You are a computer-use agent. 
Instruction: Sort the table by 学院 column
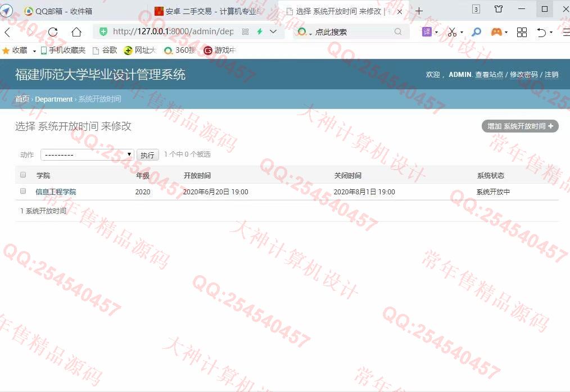tap(43, 175)
